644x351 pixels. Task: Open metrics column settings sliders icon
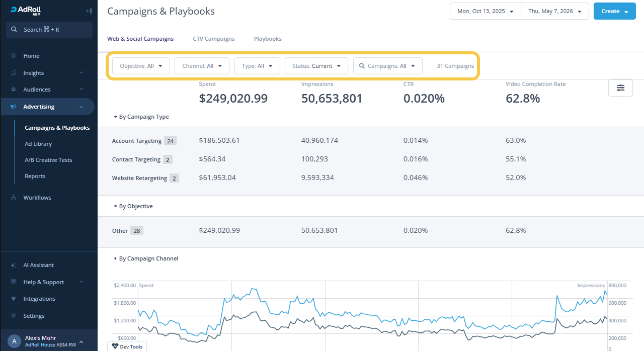click(x=620, y=87)
